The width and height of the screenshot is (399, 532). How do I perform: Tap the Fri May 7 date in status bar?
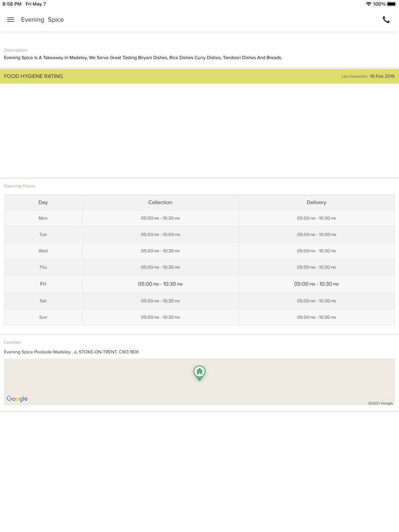tap(36, 4)
